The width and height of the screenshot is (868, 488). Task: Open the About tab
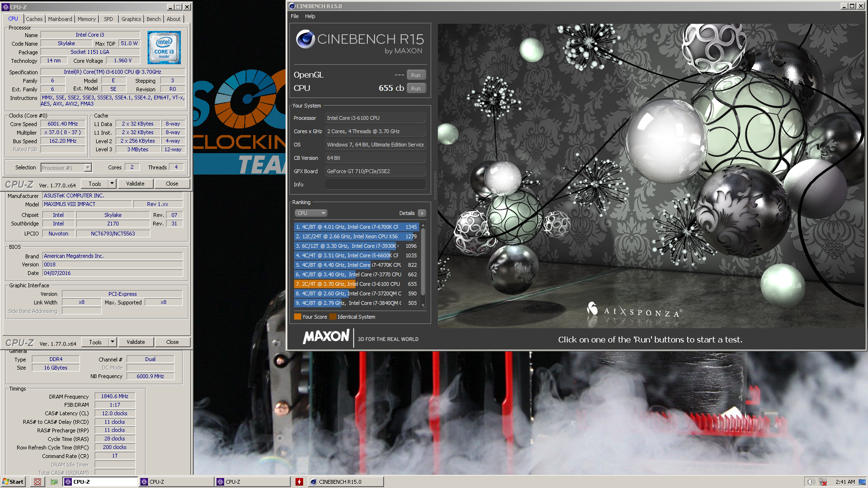[x=174, y=19]
